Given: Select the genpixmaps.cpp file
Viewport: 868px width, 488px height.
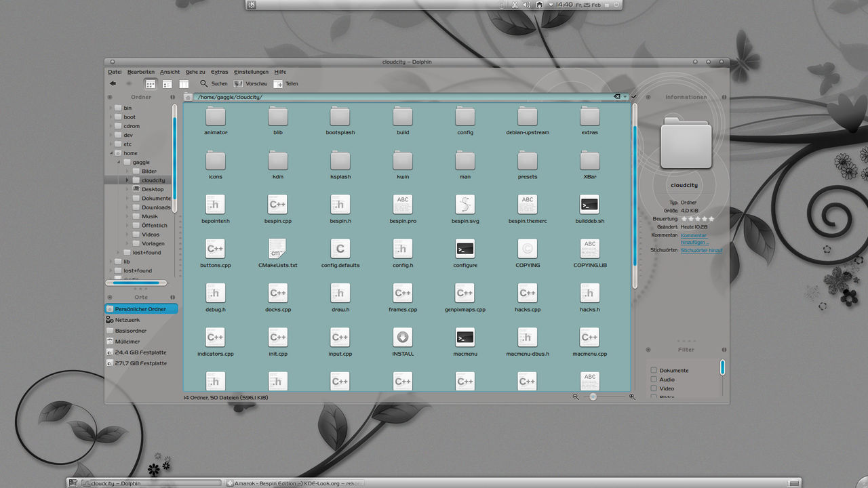Looking at the screenshot, I should pos(465,298).
